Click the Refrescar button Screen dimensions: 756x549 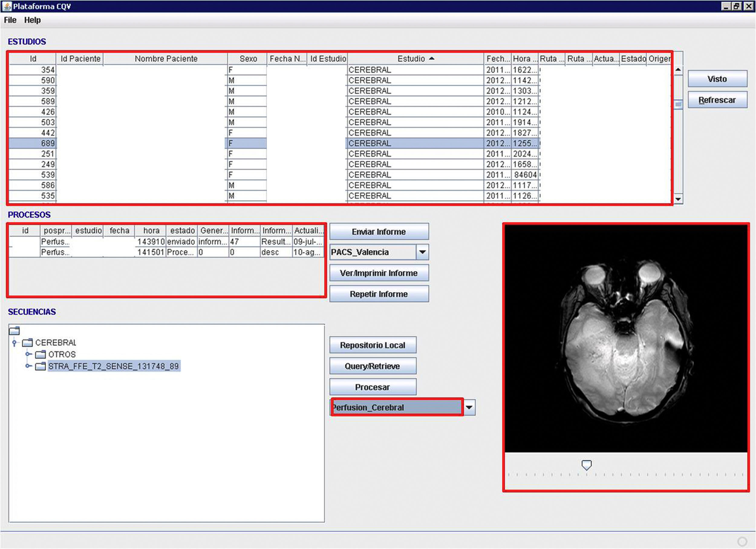point(717,100)
